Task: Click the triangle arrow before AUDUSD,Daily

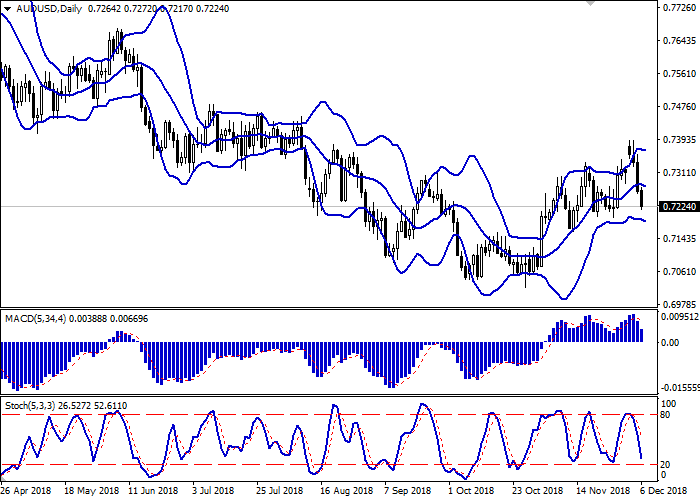Action: tap(8, 9)
